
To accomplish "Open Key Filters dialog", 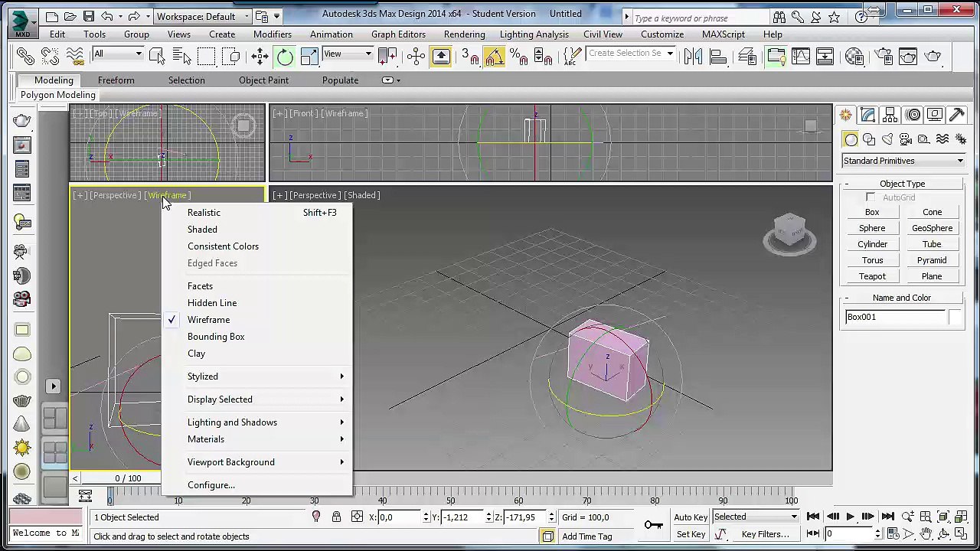I will tap(765, 535).
